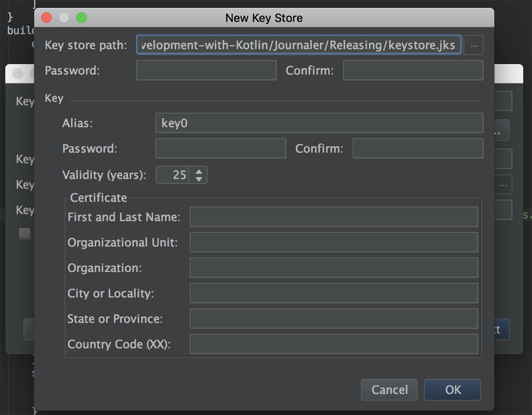Click the key Password field under Alias
This screenshot has height=415, width=532.
221,148
